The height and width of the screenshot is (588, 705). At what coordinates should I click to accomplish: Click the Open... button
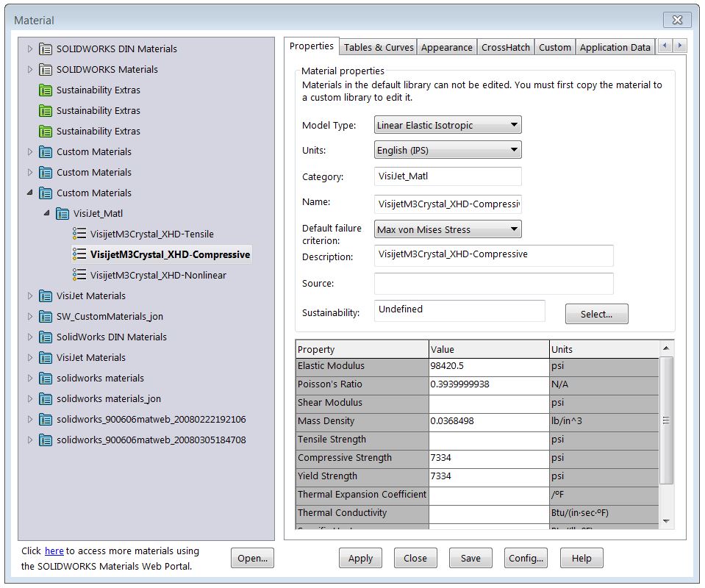coord(253,558)
